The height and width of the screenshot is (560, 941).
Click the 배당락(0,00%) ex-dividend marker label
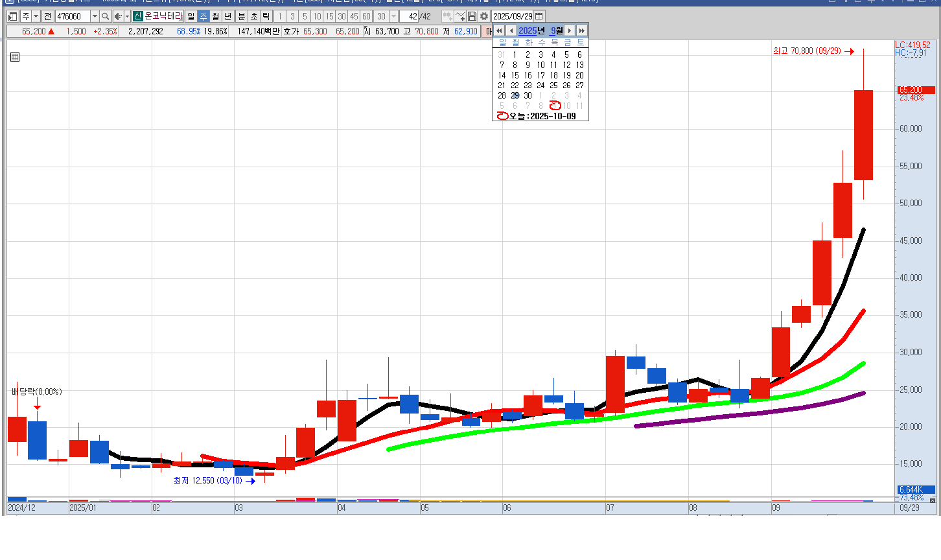pyautogui.click(x=36, y=391)
